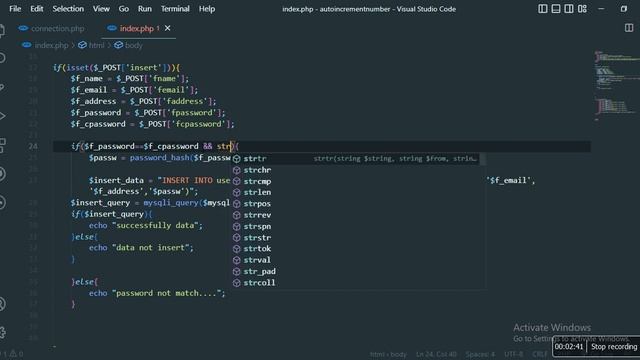Click the Spaces: 4 indentation status

[480, 354]
